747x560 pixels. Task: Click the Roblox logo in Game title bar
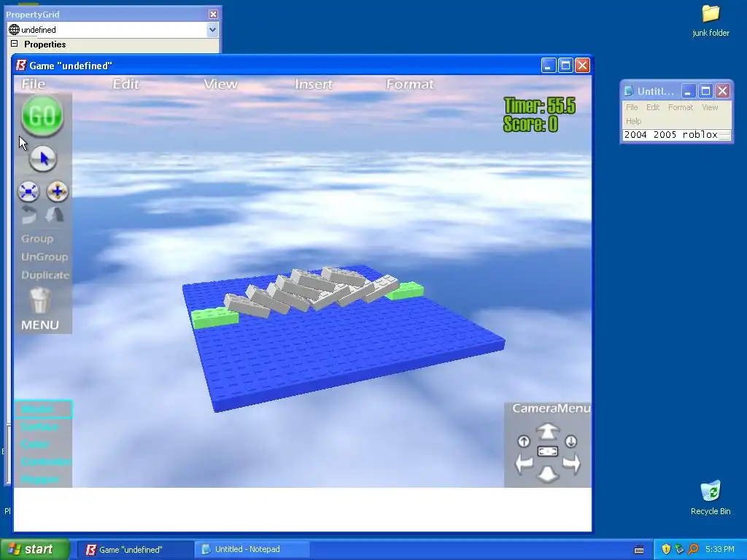coord(21,65)
